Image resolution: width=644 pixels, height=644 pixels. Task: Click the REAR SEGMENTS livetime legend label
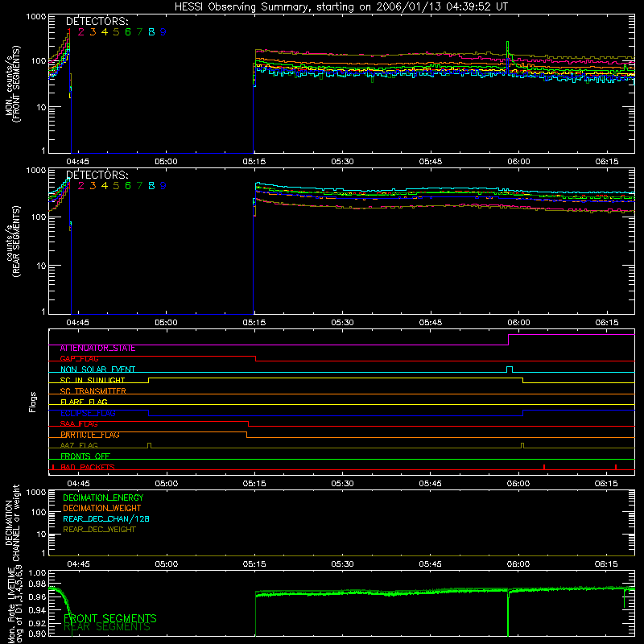(x=107, y=627)
